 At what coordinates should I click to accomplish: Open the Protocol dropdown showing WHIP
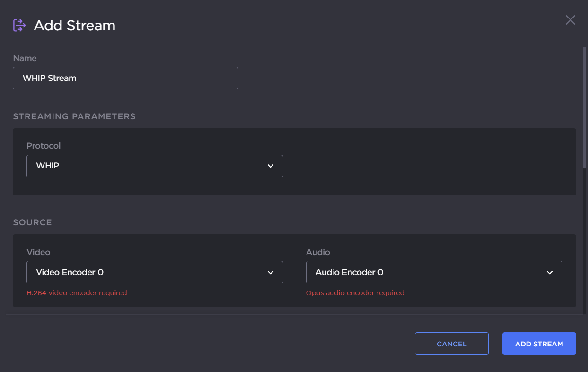click(x=155, y=166)
